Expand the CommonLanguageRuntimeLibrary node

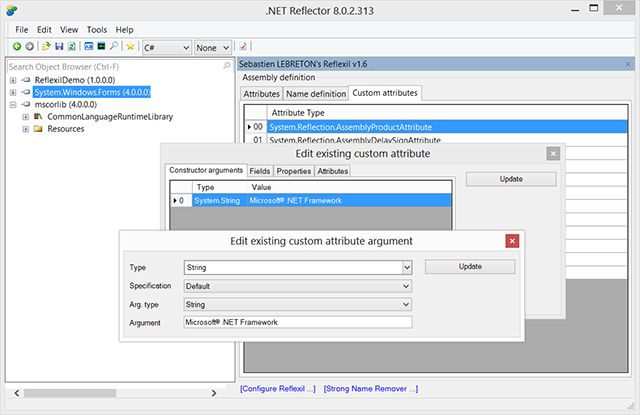click(x=25, y=117)
